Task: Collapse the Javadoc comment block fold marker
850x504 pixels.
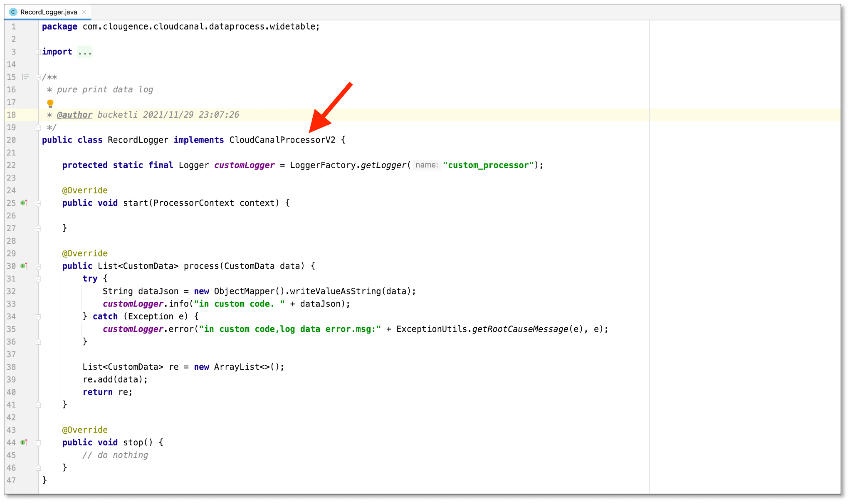Action: coord(39,77)
